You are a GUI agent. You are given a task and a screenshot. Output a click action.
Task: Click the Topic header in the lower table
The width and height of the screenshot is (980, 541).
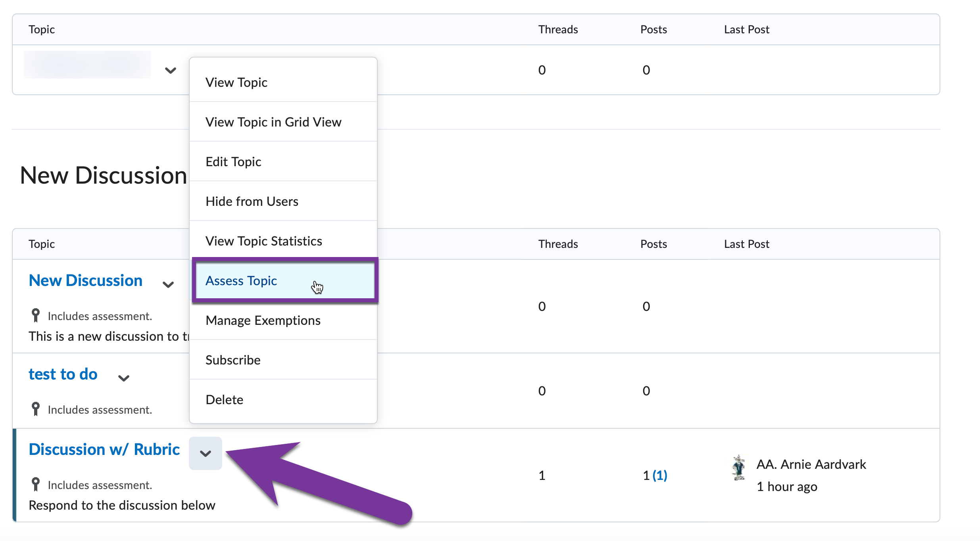pos(42,244)
